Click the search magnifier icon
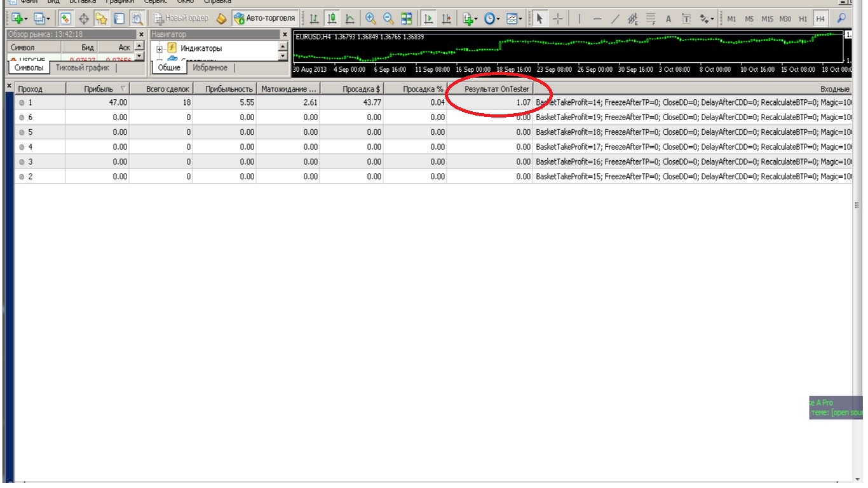The width and height of the screenshot is (868, 488). pos(841,18)
